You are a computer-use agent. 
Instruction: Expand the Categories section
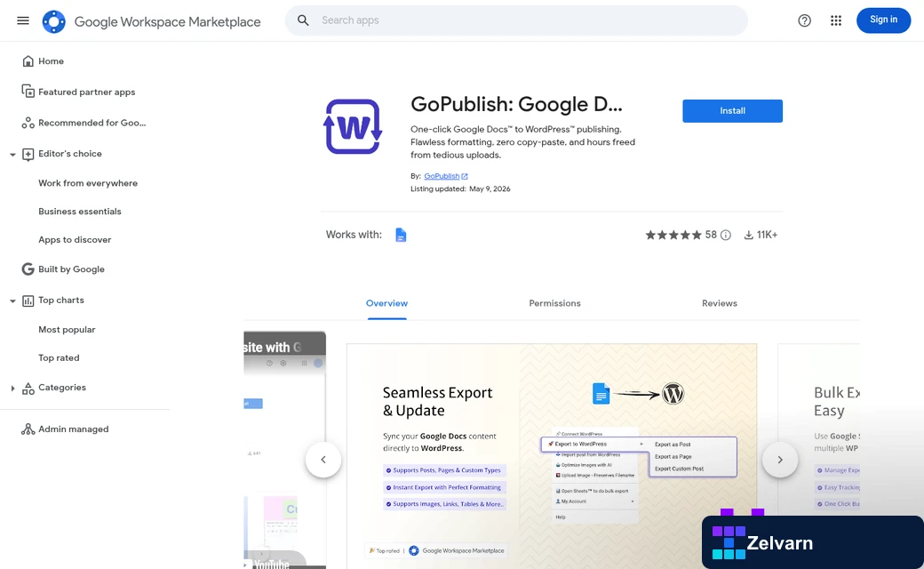12,388
